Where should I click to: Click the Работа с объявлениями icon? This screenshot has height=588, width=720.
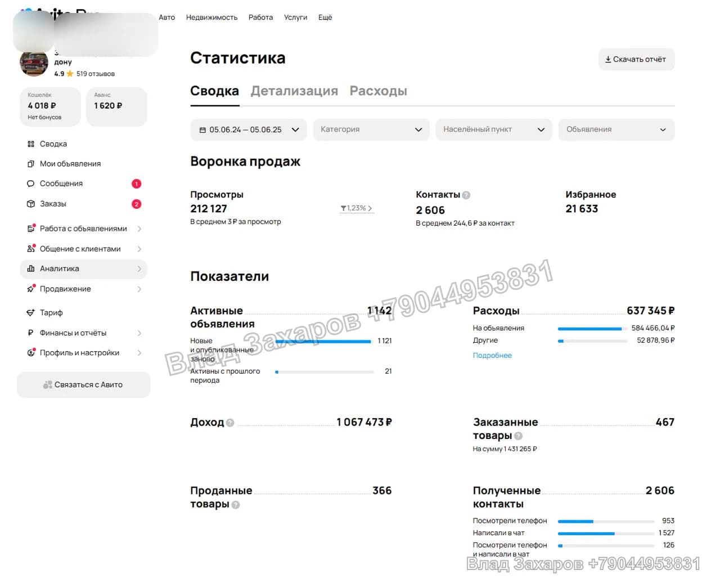tap(31, 228)
